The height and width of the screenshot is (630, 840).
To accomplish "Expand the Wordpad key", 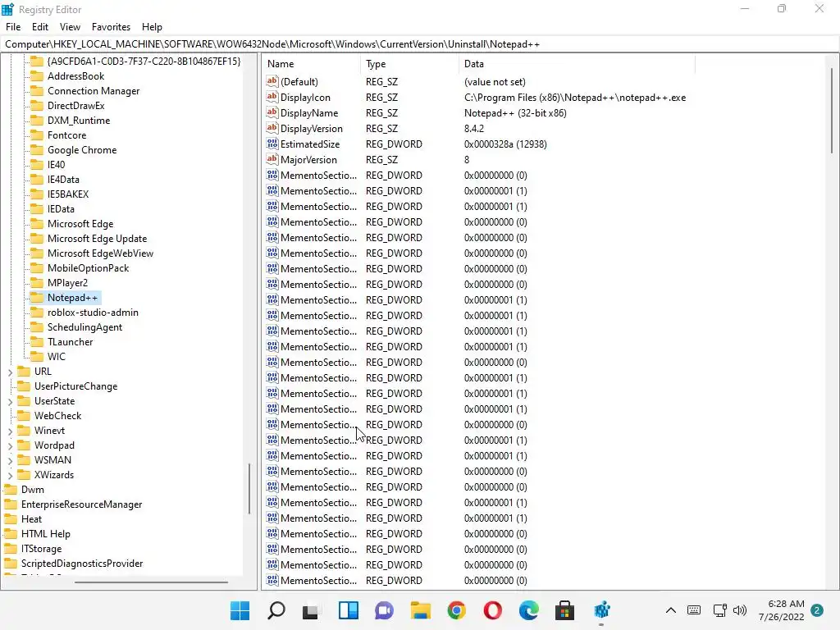I will 10,445.
